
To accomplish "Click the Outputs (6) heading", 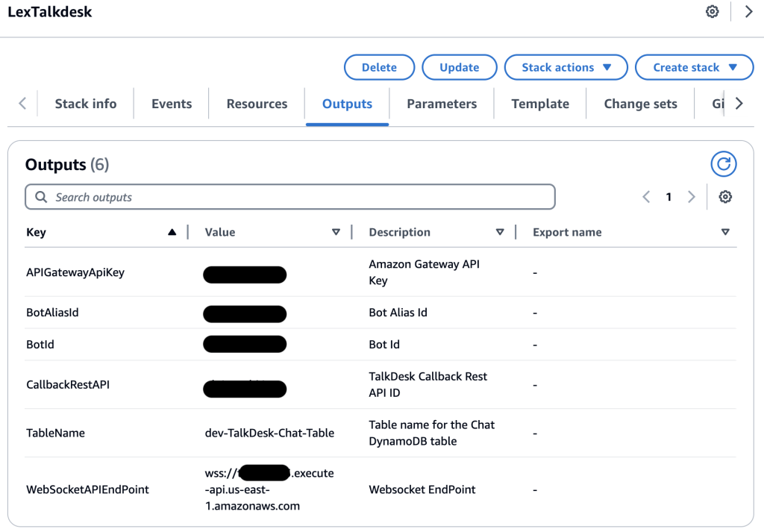I will (67, 165).
